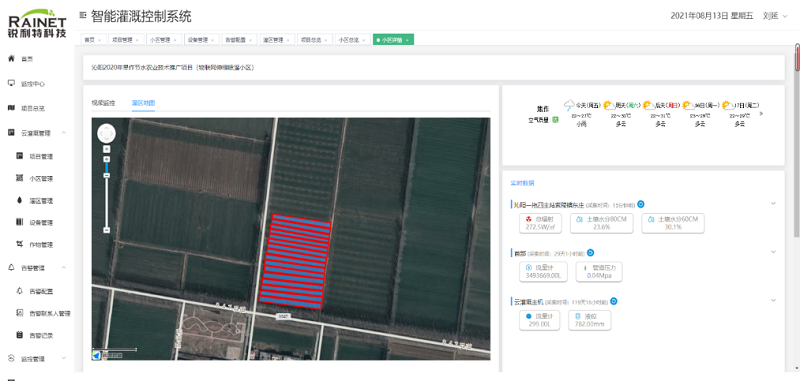Click the map zoom slider handle
Screen dimensions: 800x381
[107, 175]
